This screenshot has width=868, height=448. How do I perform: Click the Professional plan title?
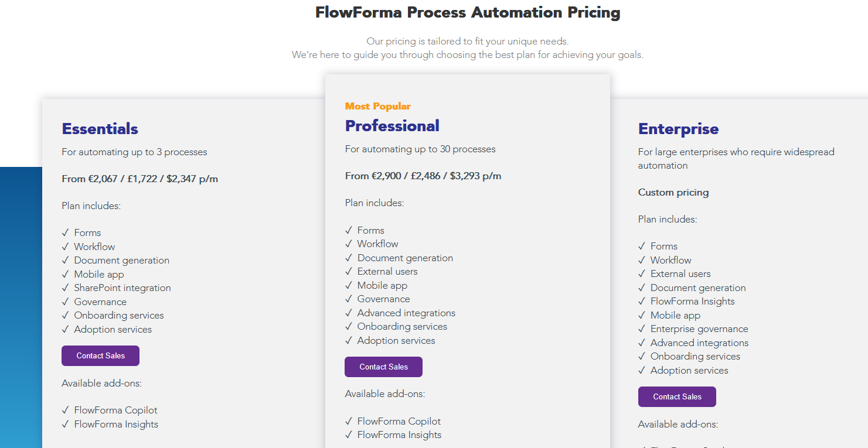coord(392,125)
